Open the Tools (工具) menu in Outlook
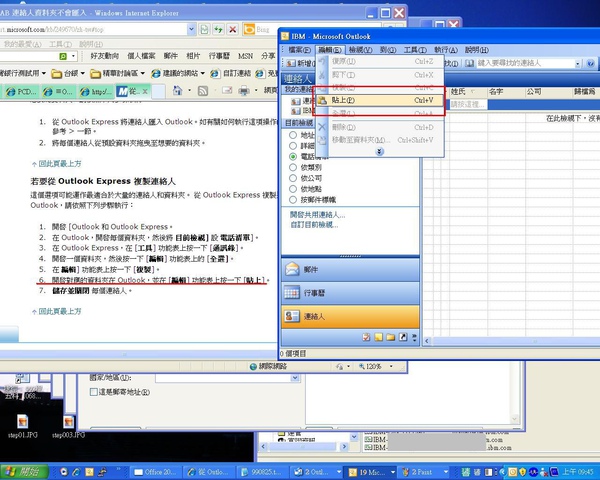Image resolution: width=600 pixels, height=480 pixels. click(415, 50)
